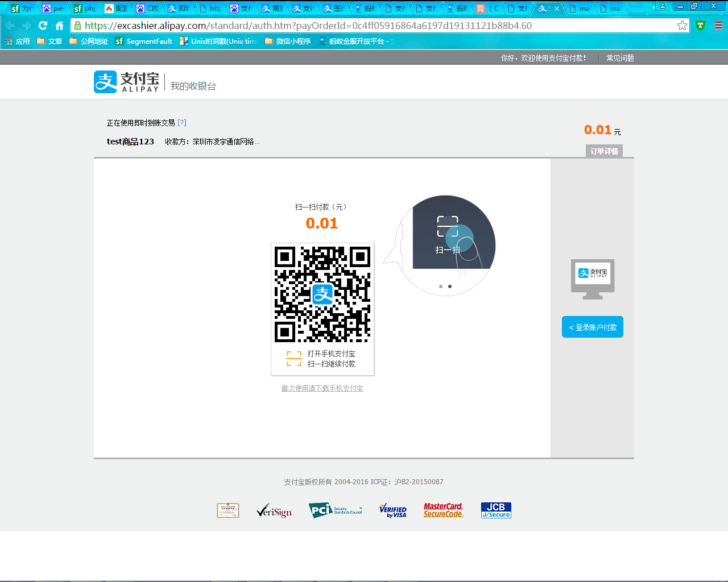The width and height of the screenshot is (728, 582).
Task: Expand the 订单详情 order details tab
Action: (x=604, y=151)
